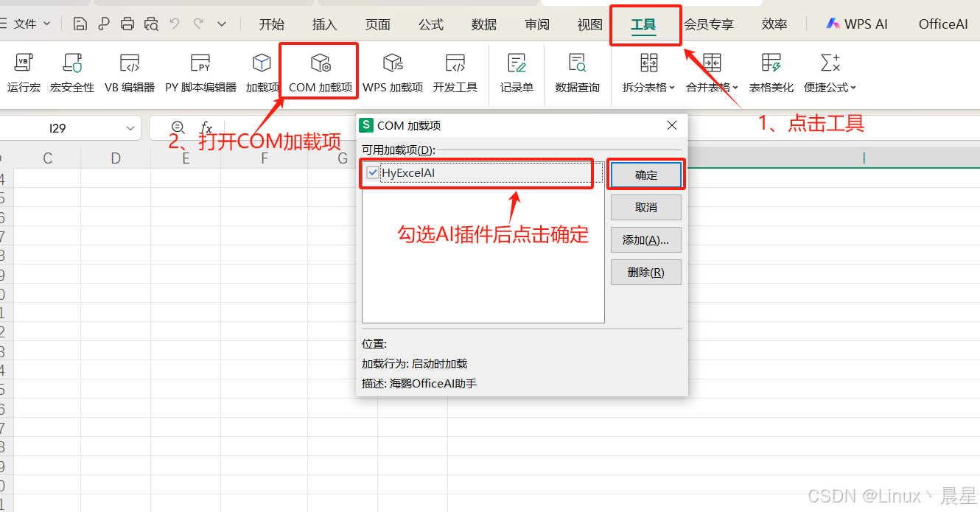Click 取消 in COM 加载项 dialog
This screenshot has height=512, width=980.
tap(646, 207)
